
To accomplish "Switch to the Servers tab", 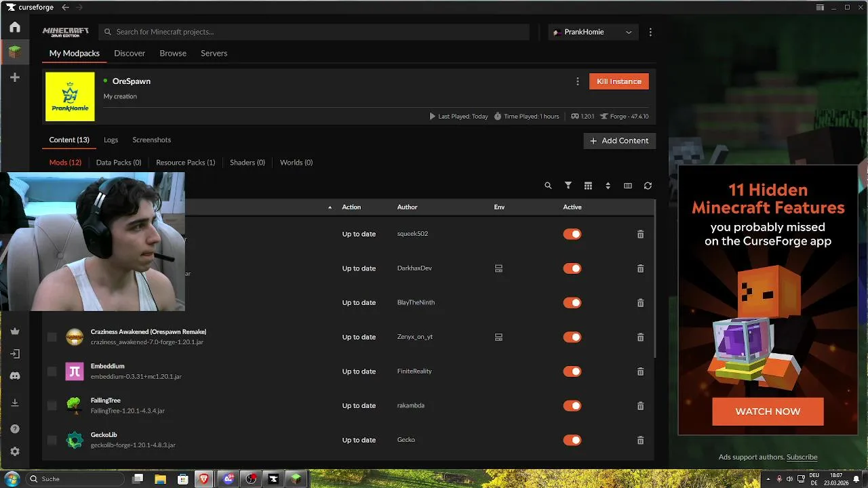I will pos(214,54).
